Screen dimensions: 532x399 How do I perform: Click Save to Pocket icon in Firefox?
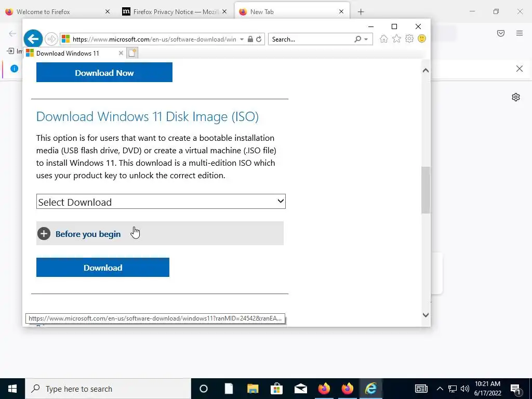pos(501,33)
